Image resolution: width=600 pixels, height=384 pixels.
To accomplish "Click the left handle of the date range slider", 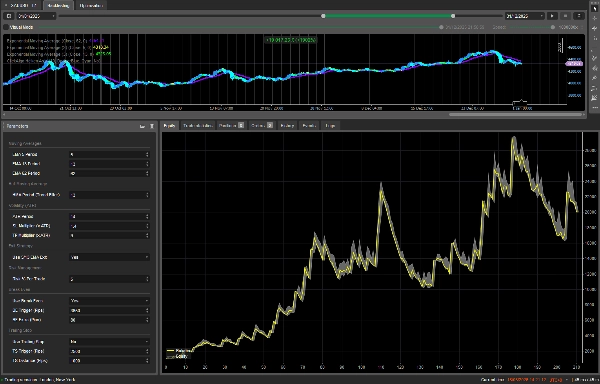I will coord(323,16).
